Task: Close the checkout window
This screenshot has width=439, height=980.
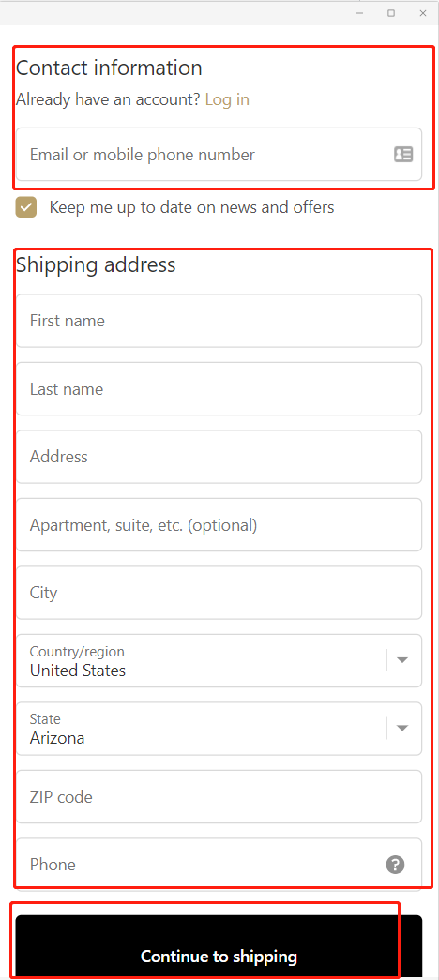Action: [x=423, y=13]
